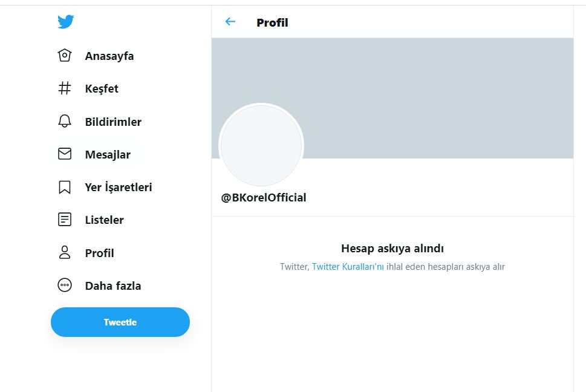
Task: Open the Bildirimler menu item
Action: (x=113, y=122)
